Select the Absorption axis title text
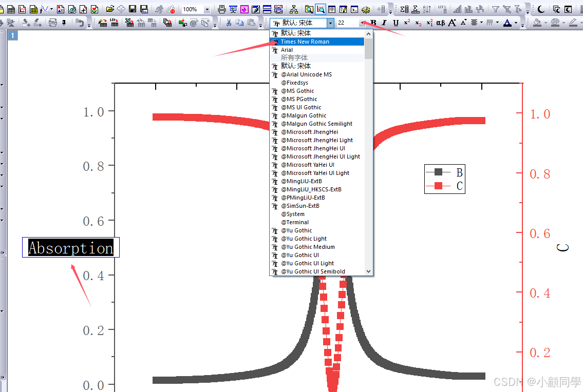This screenshot has width=583, height=392. click(71, 247)
